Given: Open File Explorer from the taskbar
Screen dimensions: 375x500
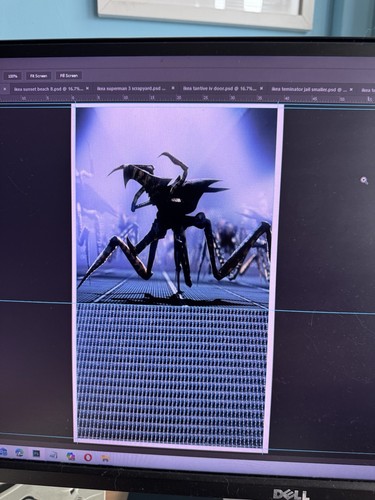Looking at the screenshot, I should (x=105, y=458).
